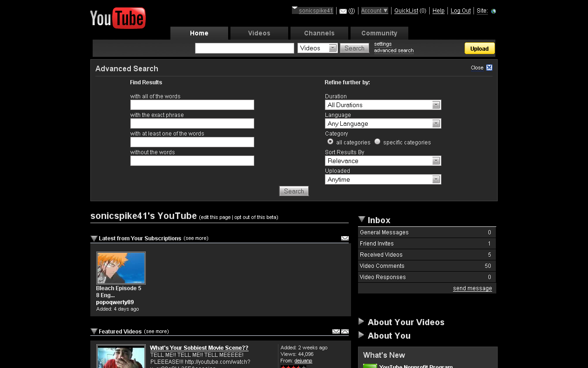588x368 pixels.
Task: Expand the About Your Videos section
Action: click(361, 321)
